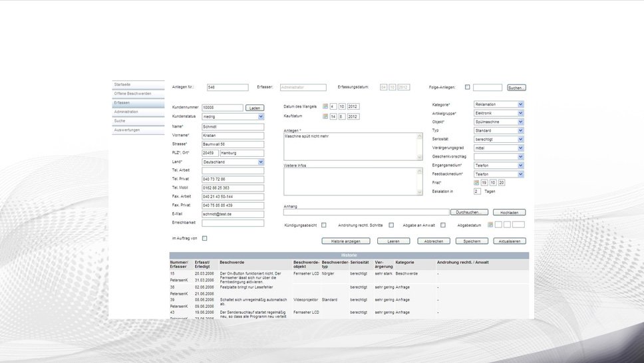Viewport: 644px width, 363px height.
Task: Click scrollbar of Anliegen text area
Action: pyautogui.click(x=419, y=146)
